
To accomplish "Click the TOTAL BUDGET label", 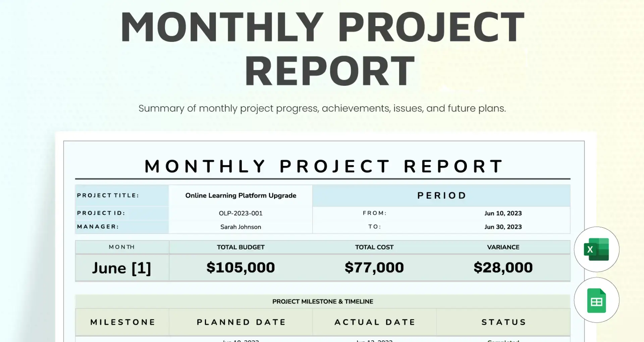I will 240,247.
